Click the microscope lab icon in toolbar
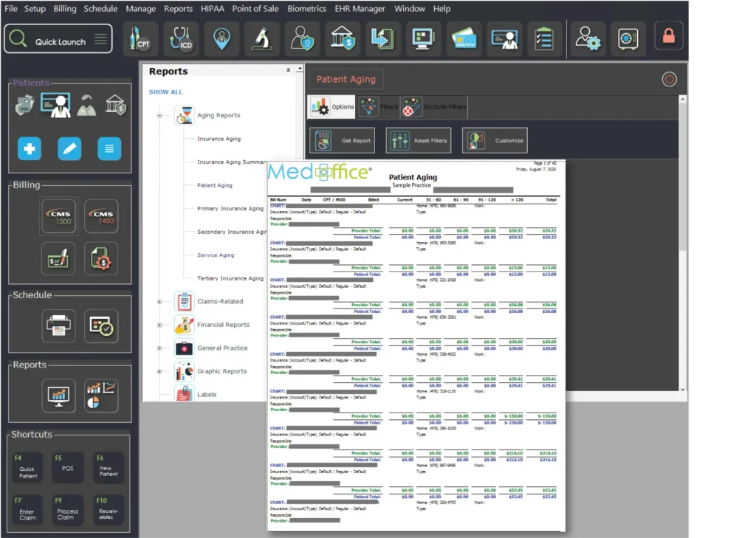 261,38
